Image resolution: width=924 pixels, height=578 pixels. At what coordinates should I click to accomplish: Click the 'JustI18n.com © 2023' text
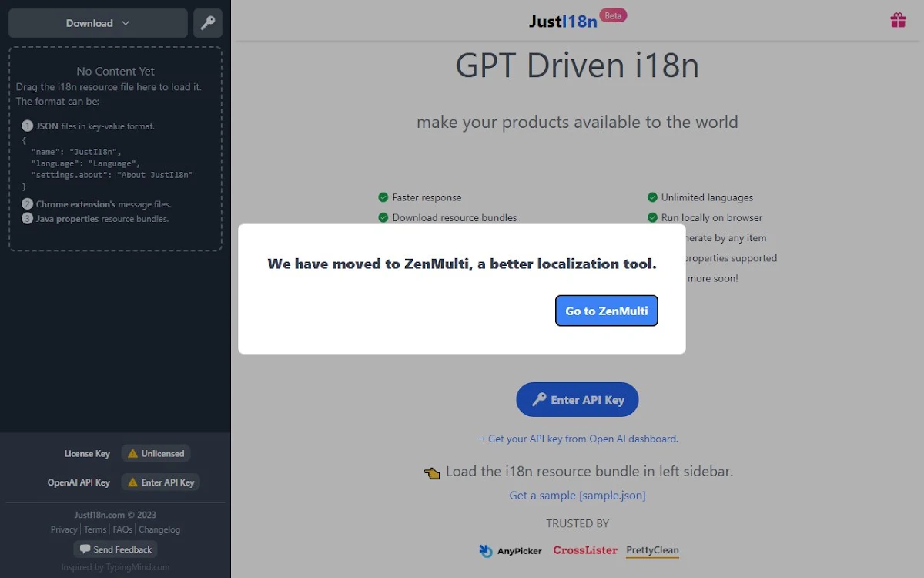tap(115, 515)
